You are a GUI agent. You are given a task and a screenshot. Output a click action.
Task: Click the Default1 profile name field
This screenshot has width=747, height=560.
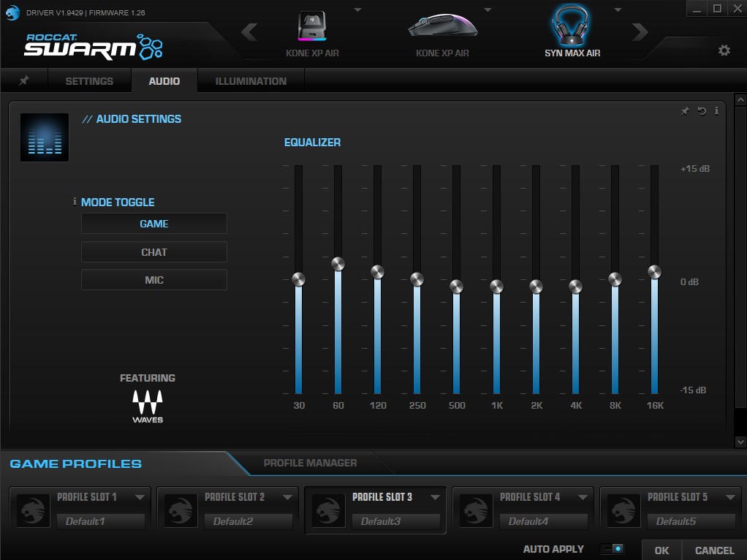tap(101, 521)
